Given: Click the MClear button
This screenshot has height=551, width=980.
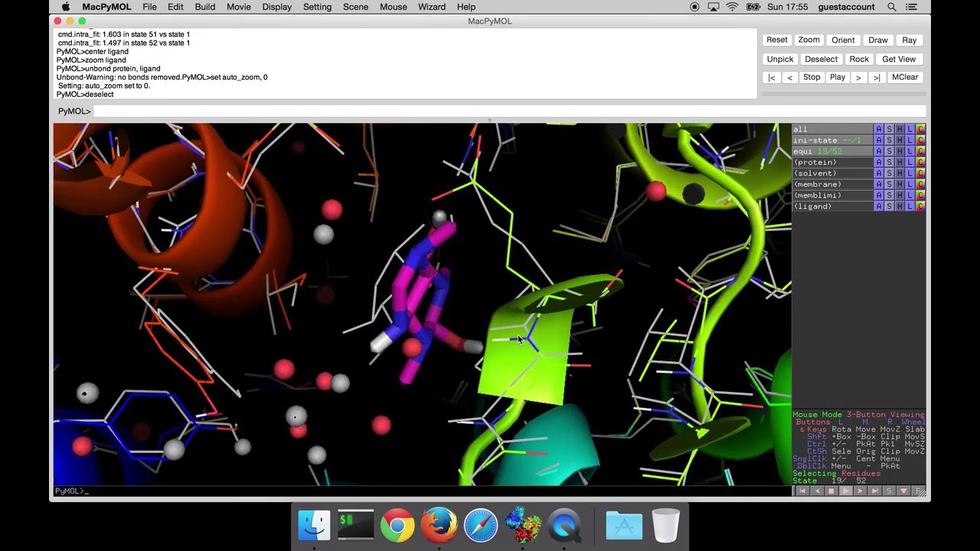Looking at the screenshot, I should point(905,77).
